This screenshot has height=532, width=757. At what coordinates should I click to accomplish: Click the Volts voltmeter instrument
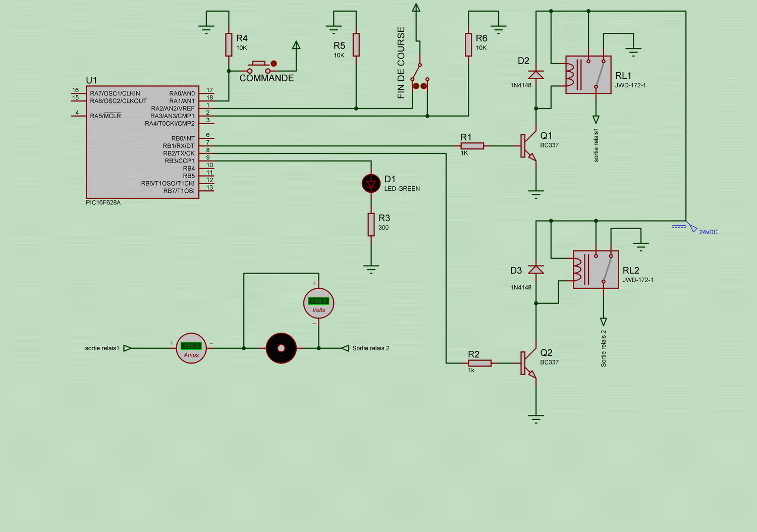coord(318,303)
